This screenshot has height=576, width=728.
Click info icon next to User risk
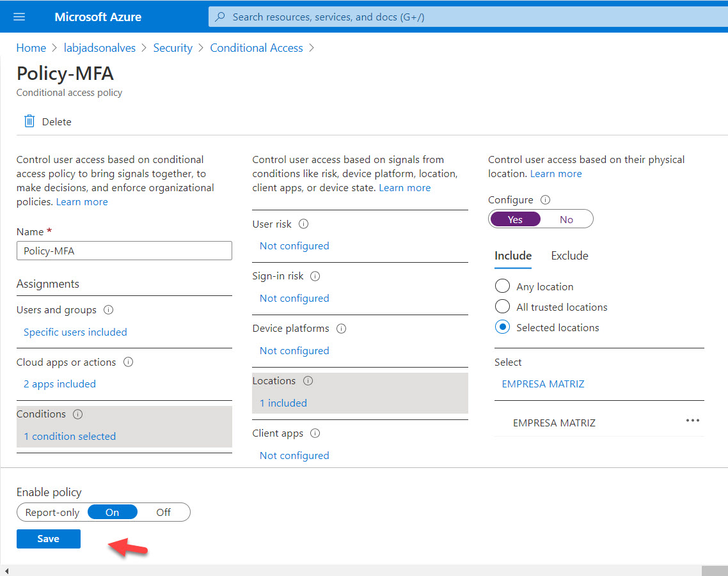pyautogui.click(x=304, y=224)
